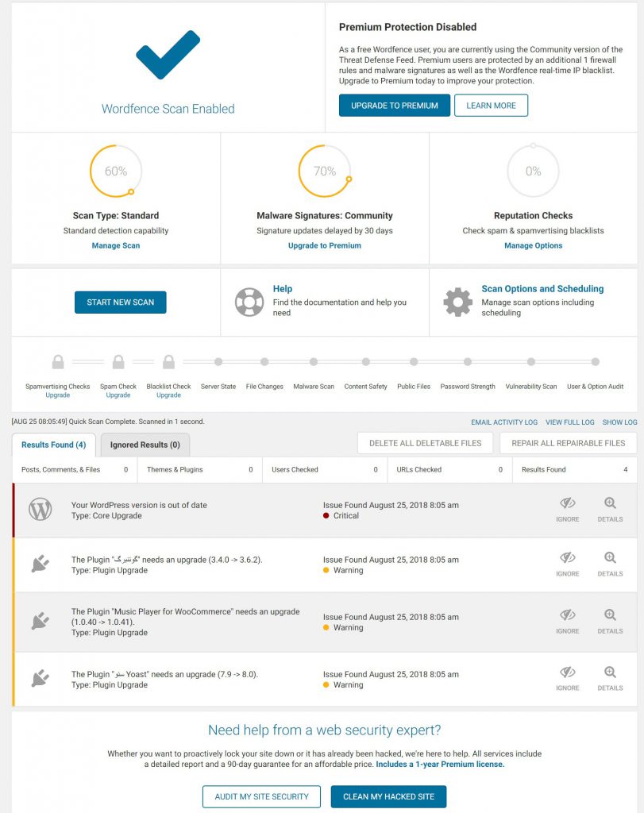Open Scan Options and Scheduling link
The image size is (644, 813).
click(x=542, y=289)
